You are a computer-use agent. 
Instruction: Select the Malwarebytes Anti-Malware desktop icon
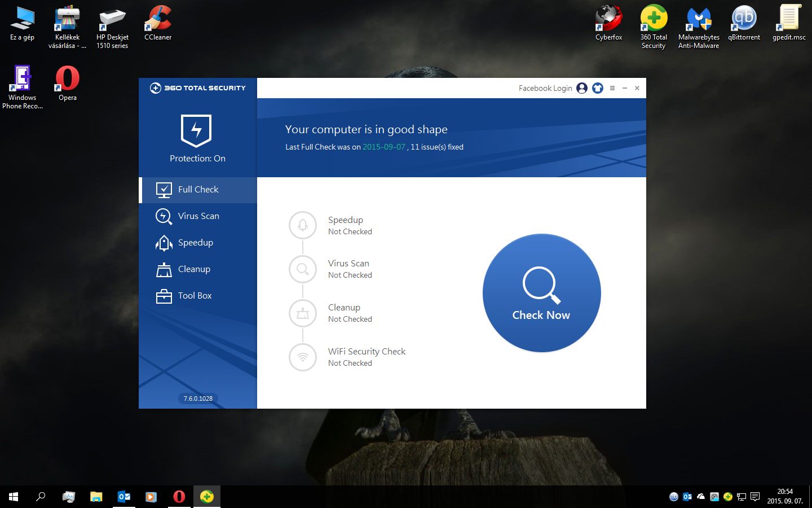699,28
